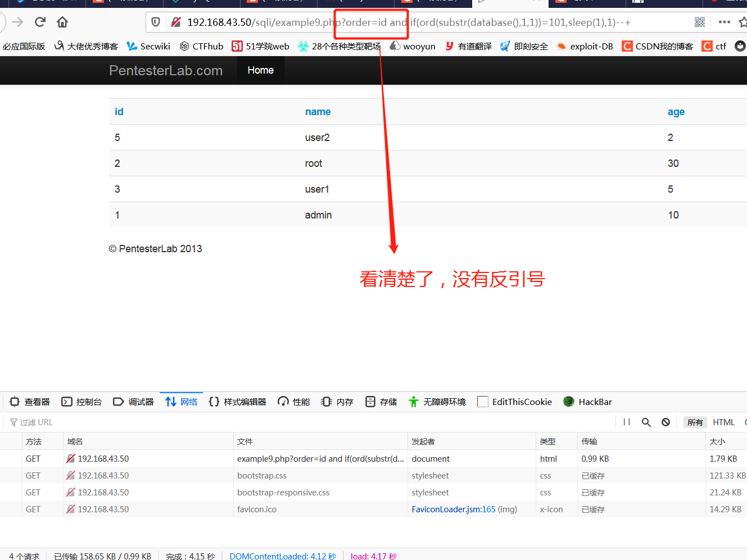Screen dimensions: 747x560
Task: Click the root name cell
Action: pyautogui.click(x=314, y=163)
